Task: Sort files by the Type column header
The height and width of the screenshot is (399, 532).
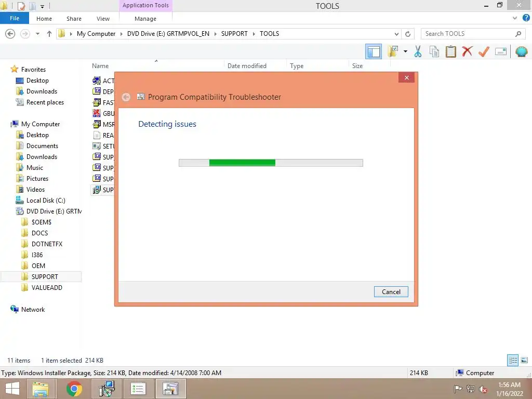Action: 297,66
